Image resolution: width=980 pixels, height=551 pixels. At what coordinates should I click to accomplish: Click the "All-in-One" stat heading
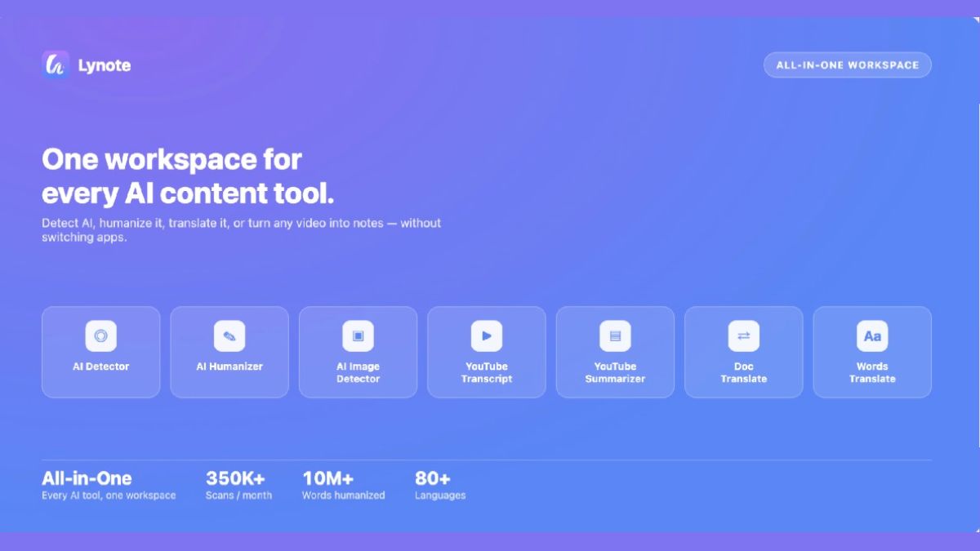click(87, 478)
